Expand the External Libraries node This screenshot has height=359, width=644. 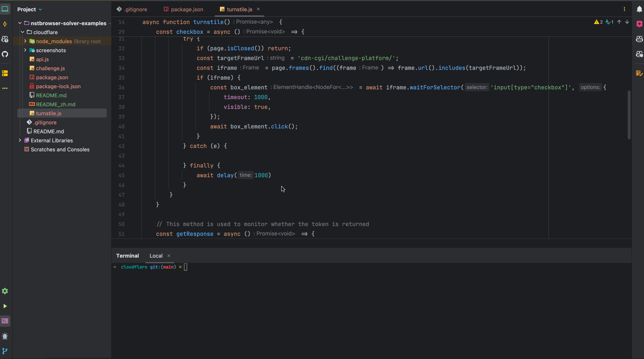[x=20, y=140]
